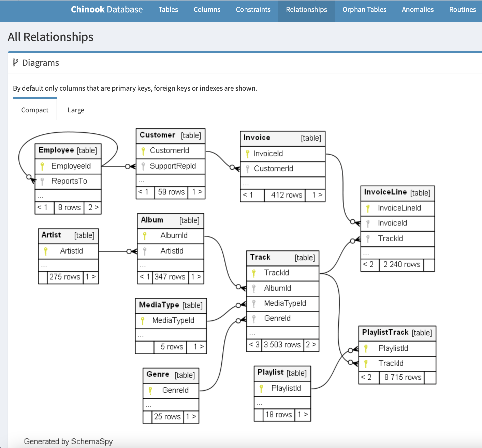Click the '412 rows' cell
482x448 pixels.
click(x=285, y=195)
